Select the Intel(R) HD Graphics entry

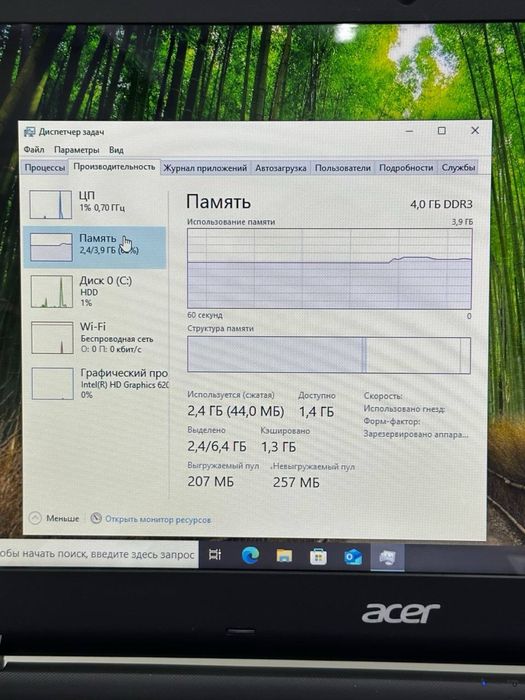(125, 385)
